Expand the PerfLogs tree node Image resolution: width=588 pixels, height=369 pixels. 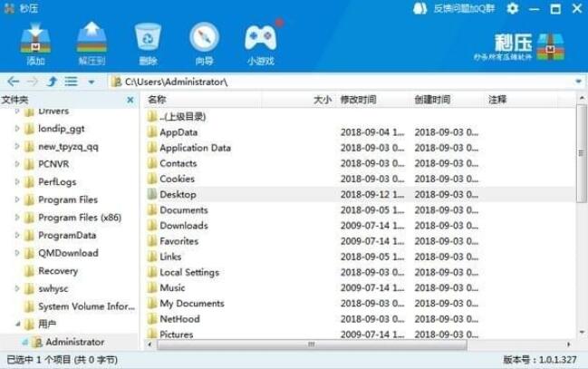coord(17,182)
